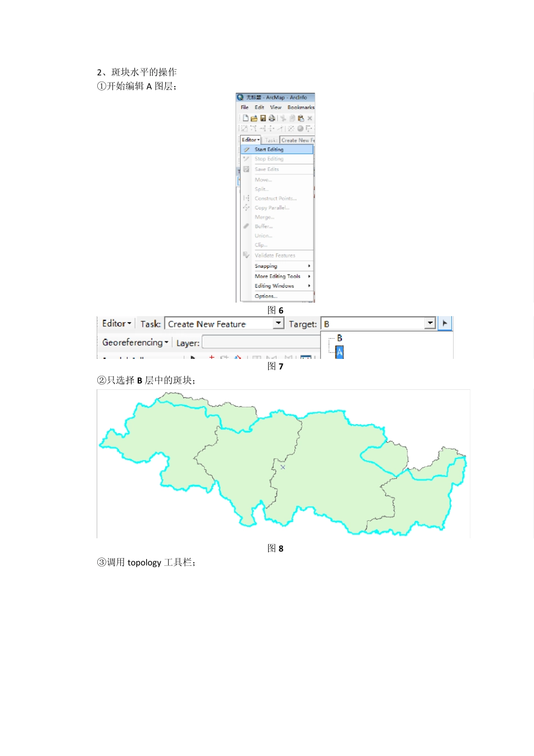Click the Save floppy-disk icon in ArcMap toolbar
Viewport: 534px width, 756px height.
[x=263, y=118]
